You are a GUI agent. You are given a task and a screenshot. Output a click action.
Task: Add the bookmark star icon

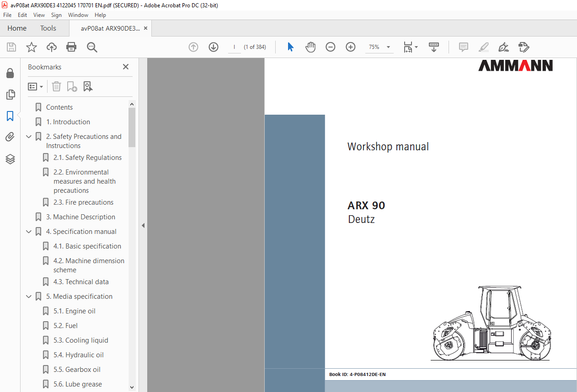tap(32, 47)
